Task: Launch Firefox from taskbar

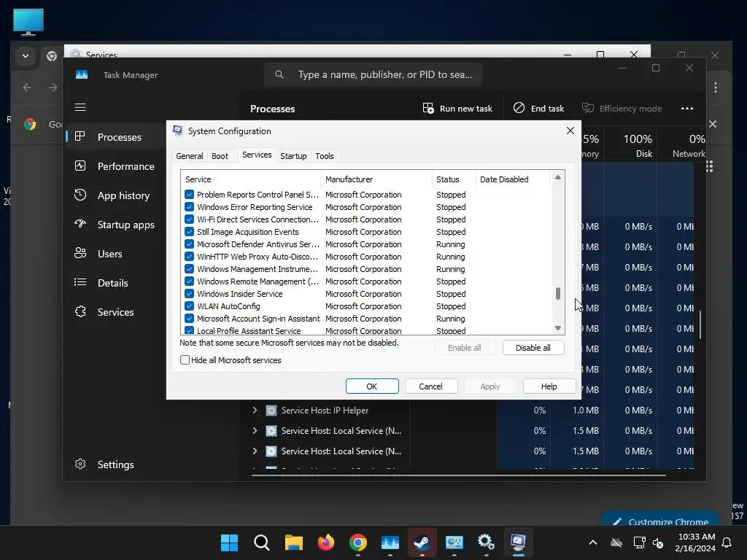Action: pos(326,542)
